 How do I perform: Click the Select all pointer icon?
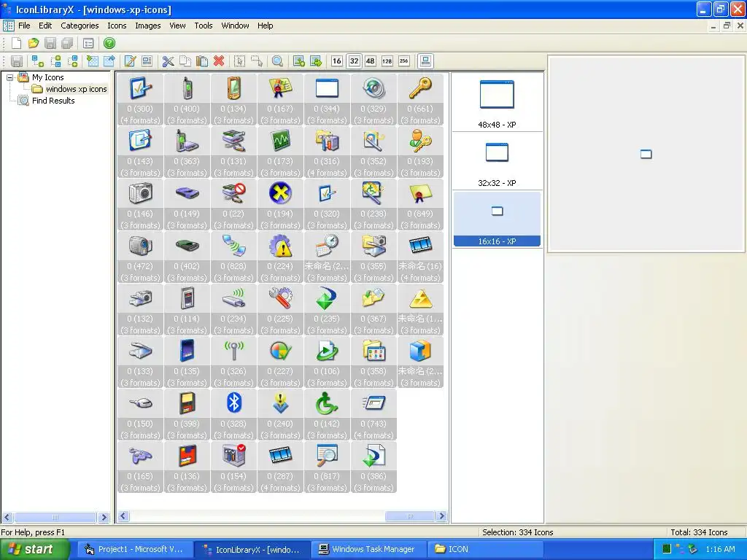point(239,61)
